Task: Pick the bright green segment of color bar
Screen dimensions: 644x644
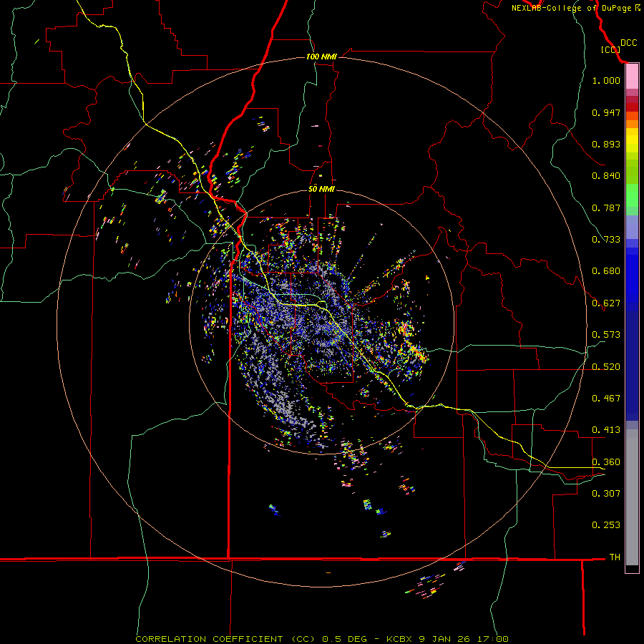Action: (x=632, y=195)
